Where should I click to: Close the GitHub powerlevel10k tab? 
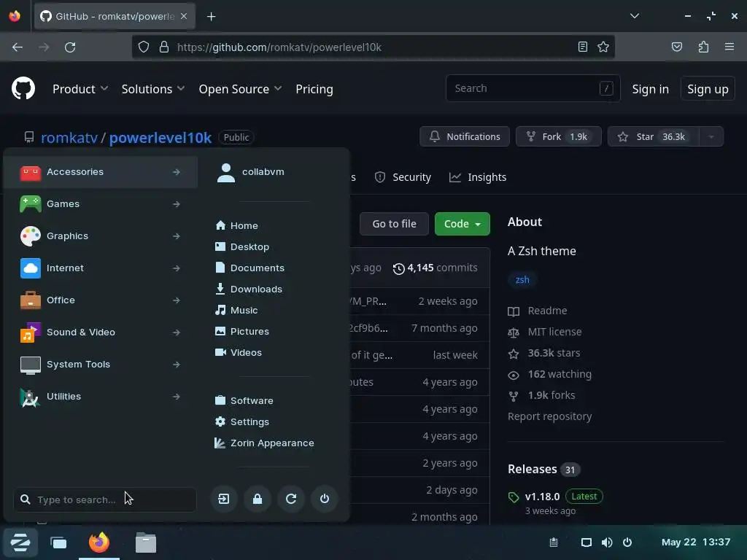point(184,16)
